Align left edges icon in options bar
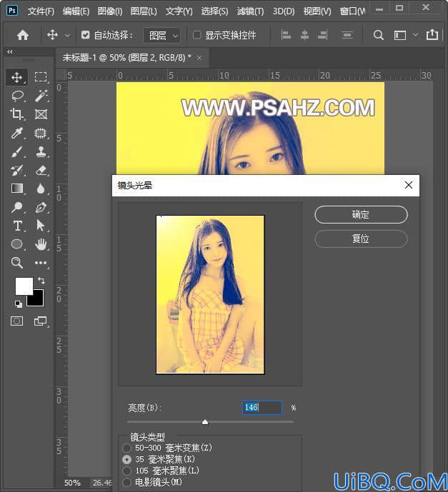 click(286, 35)
